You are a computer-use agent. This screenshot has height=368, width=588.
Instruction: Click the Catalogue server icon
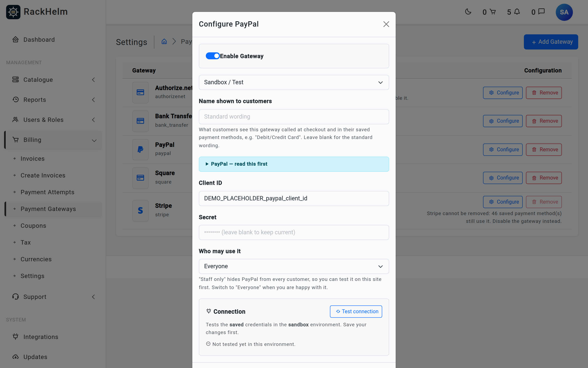pos(16,80)
